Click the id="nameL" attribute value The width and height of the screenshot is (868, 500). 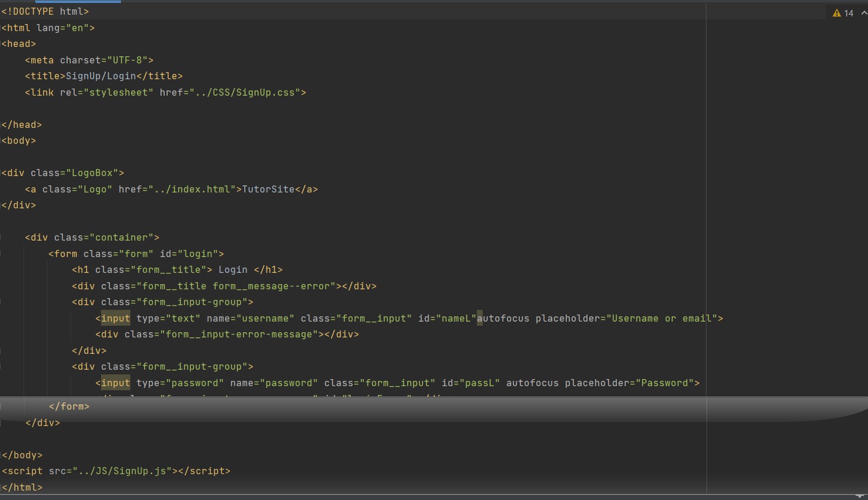tap(456, 318)
